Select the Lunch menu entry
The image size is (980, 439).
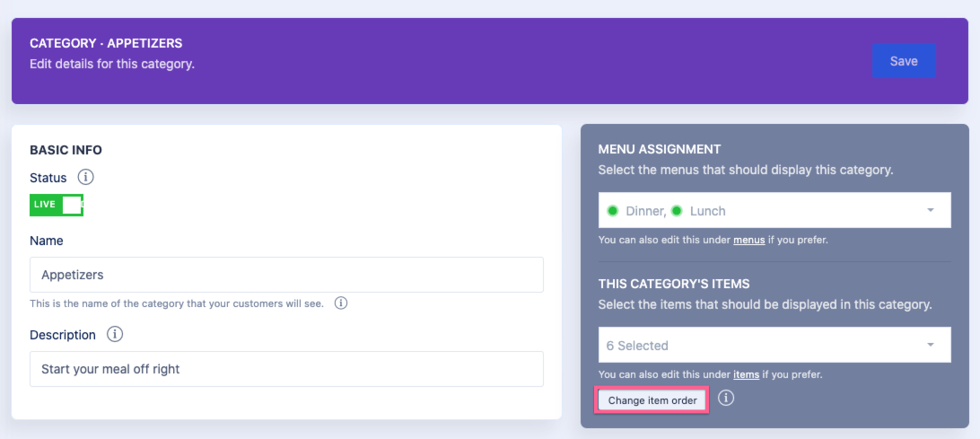707,211
